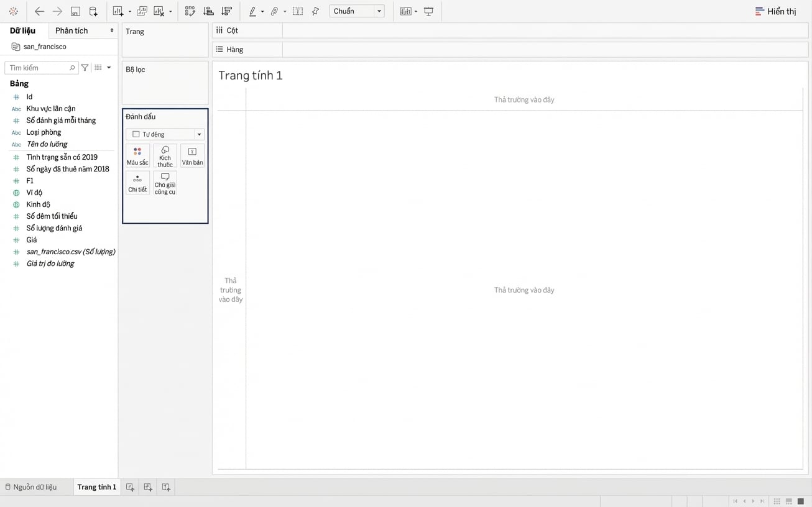This screenshot has height=507, width=812.
Task: Add new dashboard tab icon at bottom
Action: 148,487
